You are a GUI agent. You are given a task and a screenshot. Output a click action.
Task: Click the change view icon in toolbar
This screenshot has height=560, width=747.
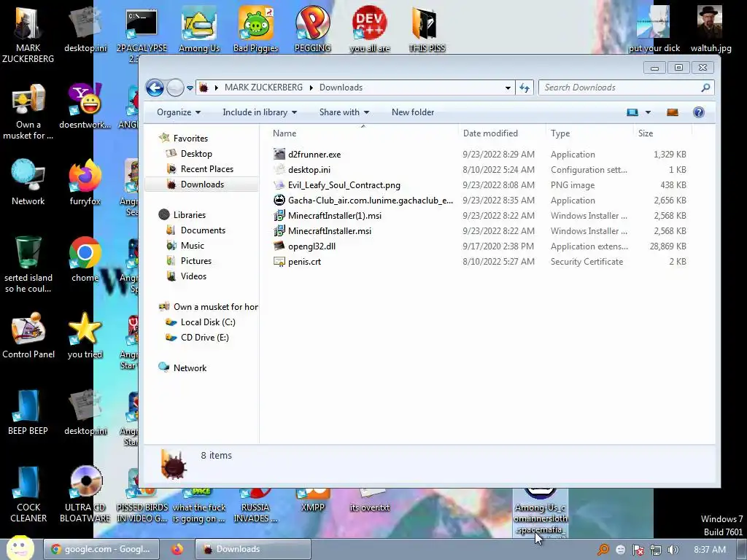point(632,112)
